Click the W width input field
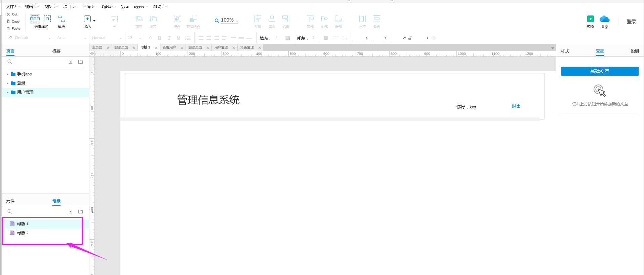This screenshot has height=275, width=644. point(397,38)
